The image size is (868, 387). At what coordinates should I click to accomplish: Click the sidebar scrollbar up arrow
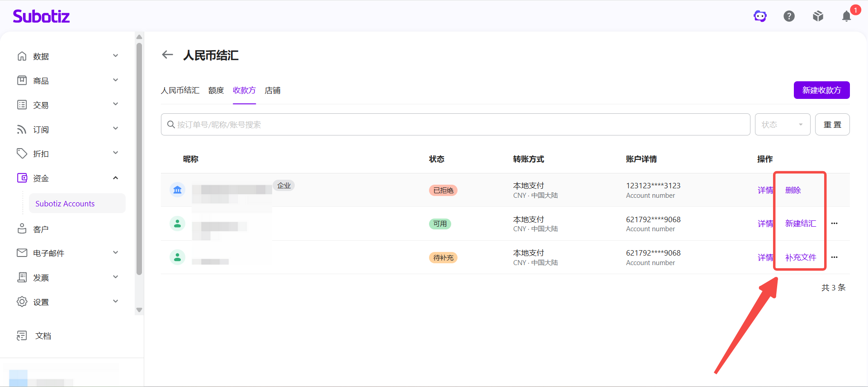coord(139,37)
